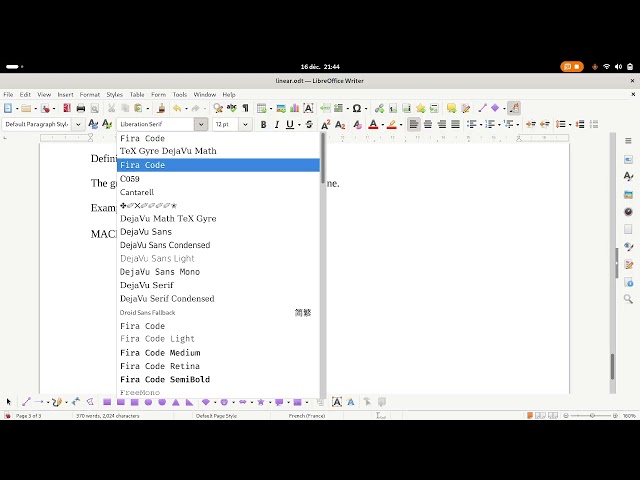Open the highlighting color dropdown arrow

(x=401, y=125)
